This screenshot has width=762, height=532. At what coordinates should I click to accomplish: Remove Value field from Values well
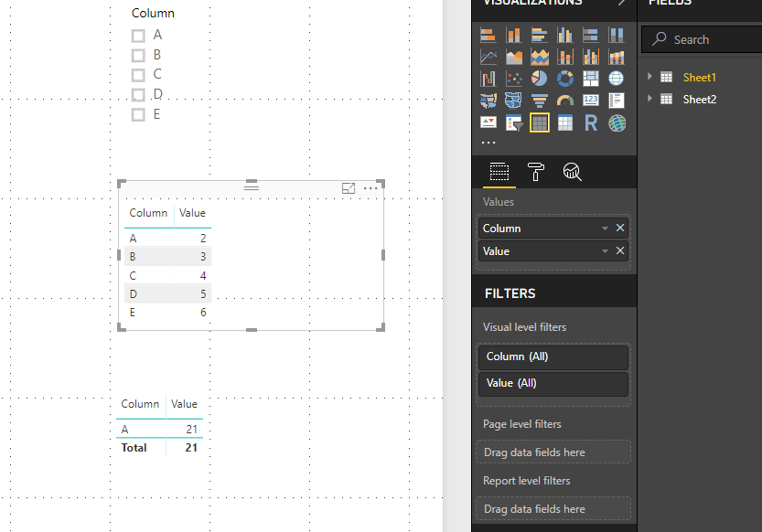(620, 250)
